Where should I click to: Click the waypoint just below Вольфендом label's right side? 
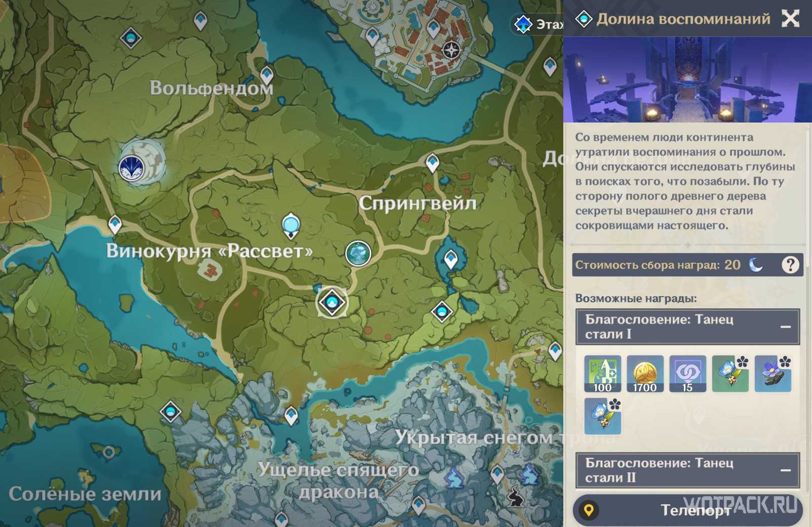(267, 75)
